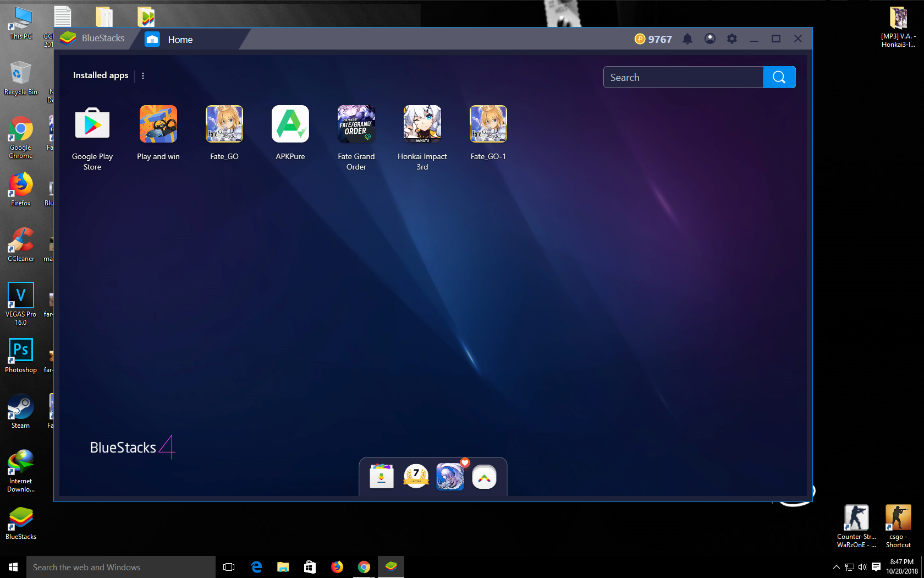
Task: Click the BlueStacks taskbar button
Action: click(391, 567)
